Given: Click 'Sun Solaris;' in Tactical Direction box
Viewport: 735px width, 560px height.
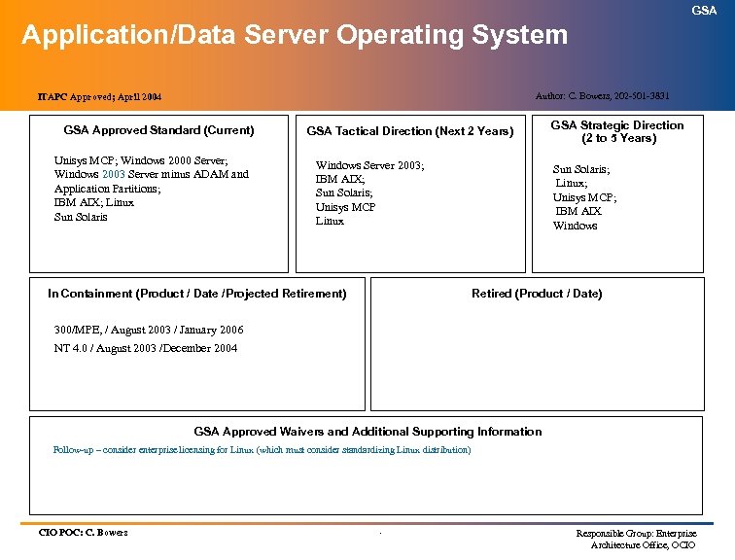Looking at the screenshot, I should (x=344, y=192).
